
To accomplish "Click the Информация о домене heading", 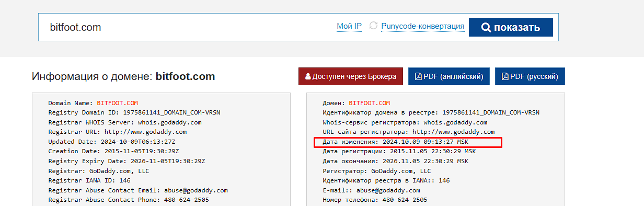I will tap(123, 76).
